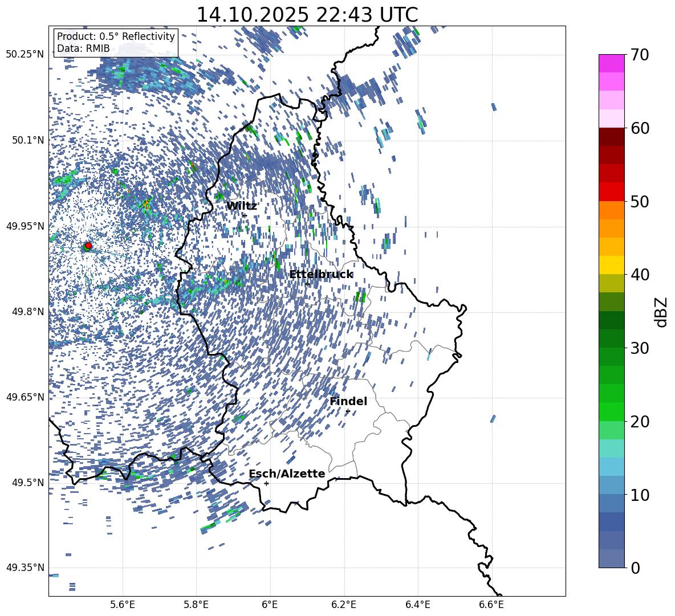Click the 6.6°E longitude tick label
This screenshot has width=675, height=616.
point(491,605)
